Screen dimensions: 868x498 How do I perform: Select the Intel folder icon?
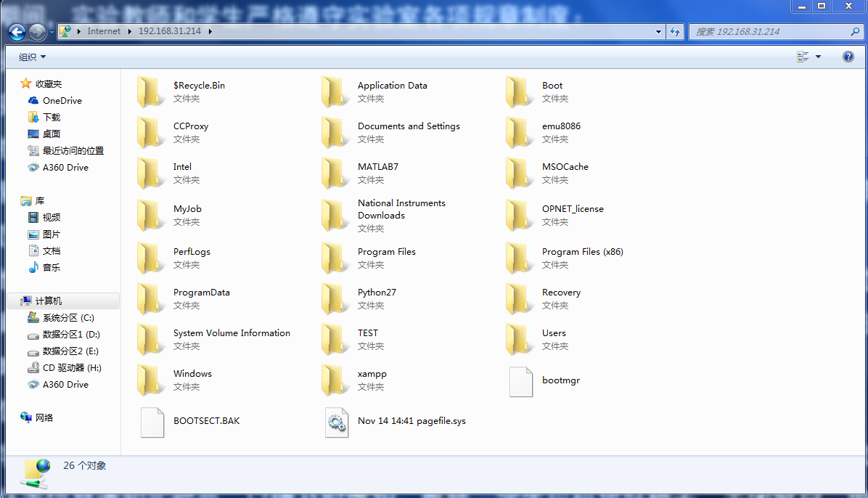150,174
